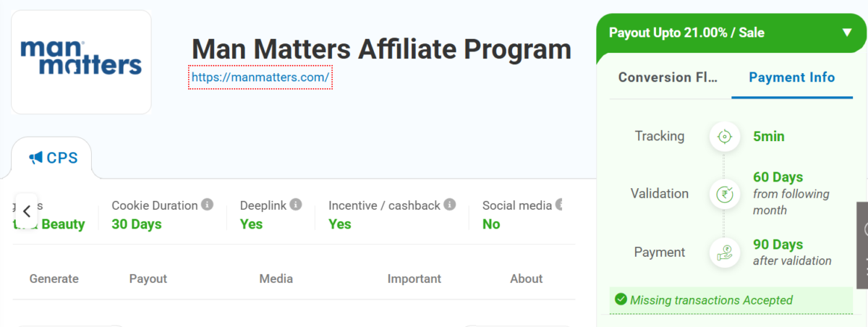Screen dimensions: 868x327
Task: Open the About section
Action: [526, 279]
